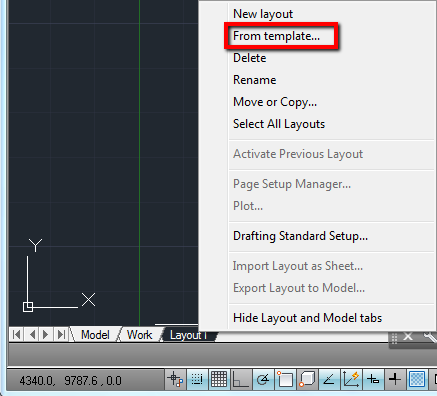Toggle Grid Display in status bar
Viewport: 437px width, 396px height.
click(219, 379)
